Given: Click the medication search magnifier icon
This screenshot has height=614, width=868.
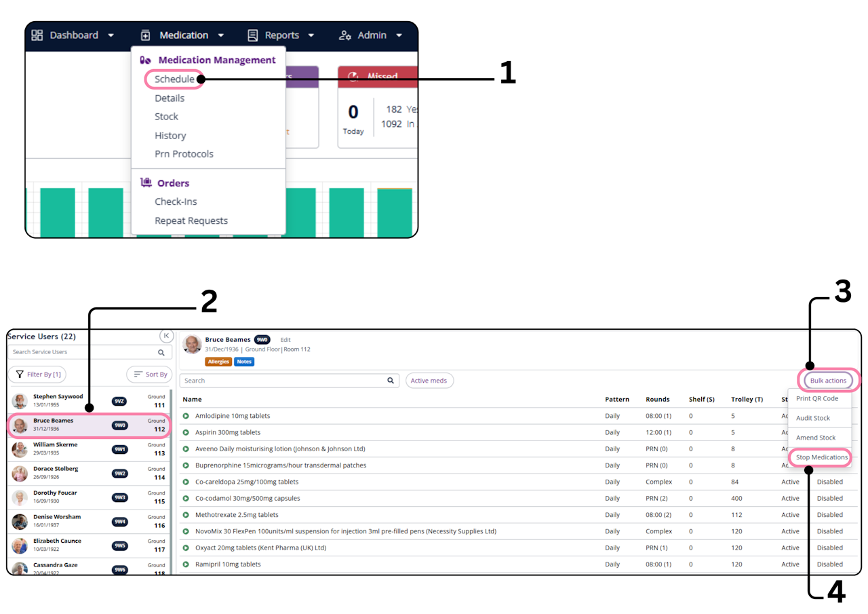Looking at the screenshot, I should pyautogui.click(x=391, y=381).
